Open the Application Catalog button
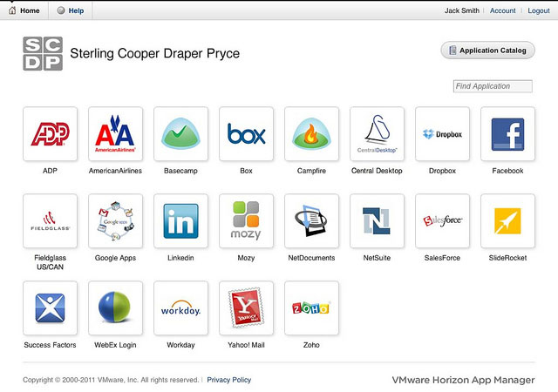Viewport: 558px width, 392px height. tap(488, 51)
